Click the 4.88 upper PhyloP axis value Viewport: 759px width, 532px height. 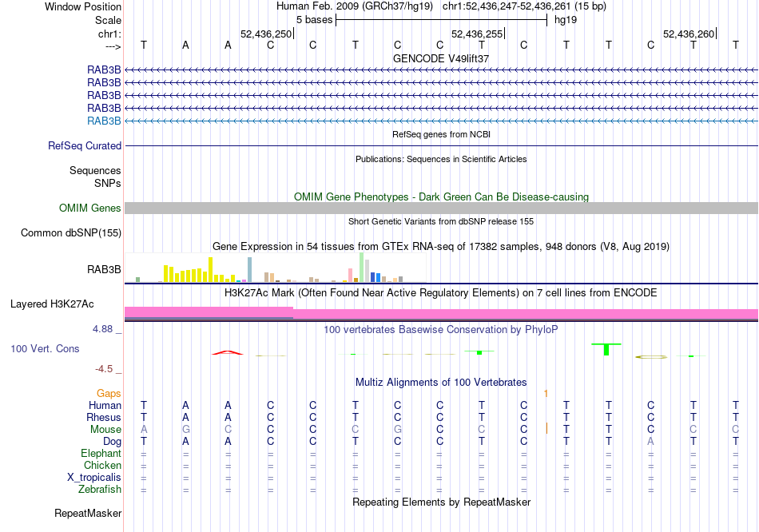tap(102, 329)
